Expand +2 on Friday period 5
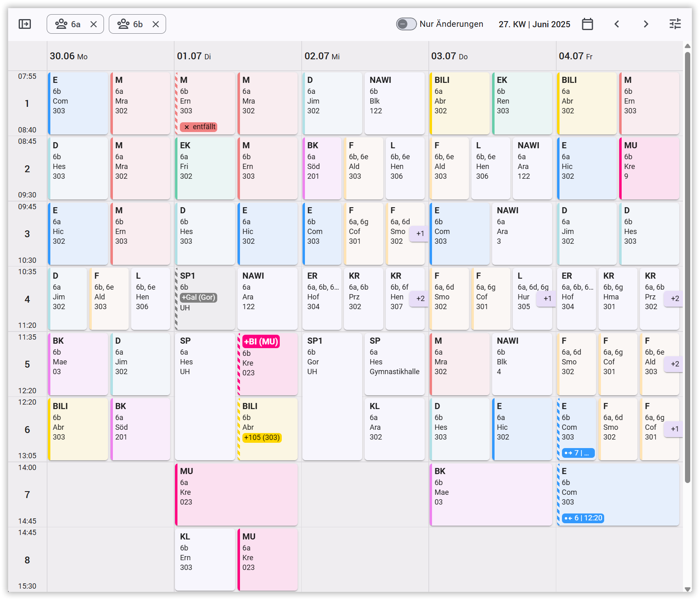This screenshot has height=600, width=700. (x=674, y=364)
